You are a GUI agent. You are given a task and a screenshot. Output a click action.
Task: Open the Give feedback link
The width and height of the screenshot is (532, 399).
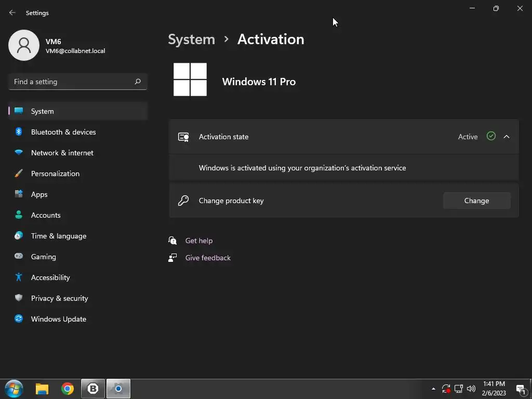pyautogui.click(x=208, y=258)
